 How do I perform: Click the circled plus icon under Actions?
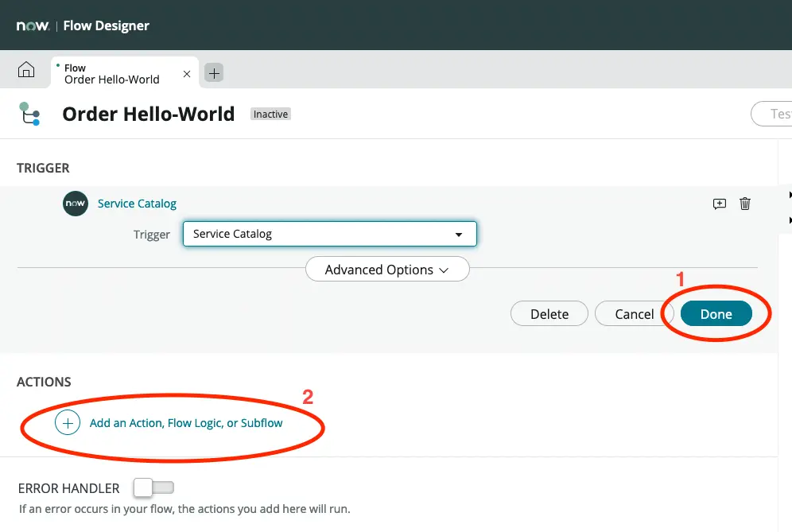[68, 423]
